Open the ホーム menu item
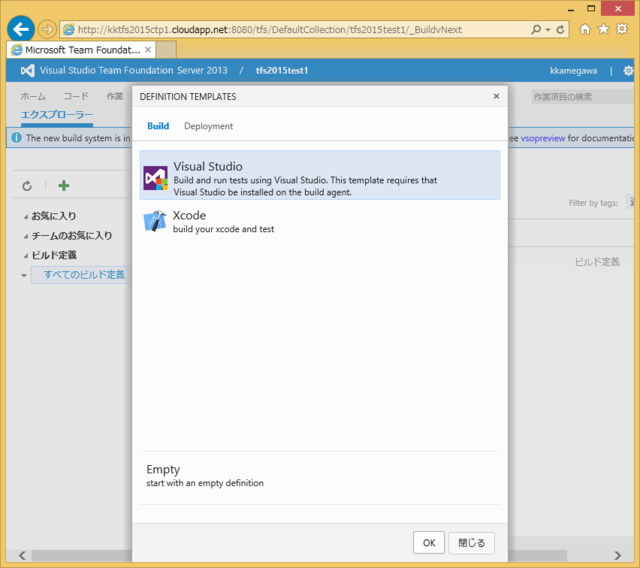This screenshot has width=640, height=568. coord(33,96)
